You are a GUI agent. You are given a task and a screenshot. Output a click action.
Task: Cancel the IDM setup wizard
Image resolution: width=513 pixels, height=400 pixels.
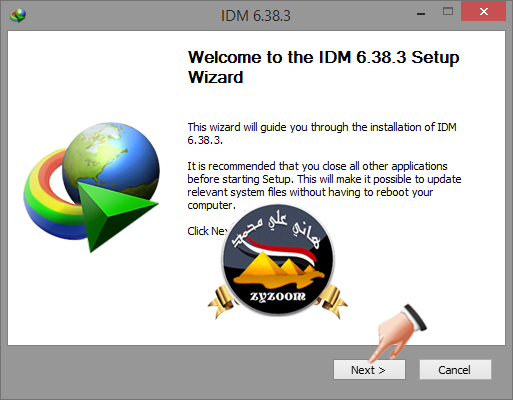pyautogui.click(x=455, y=370)
